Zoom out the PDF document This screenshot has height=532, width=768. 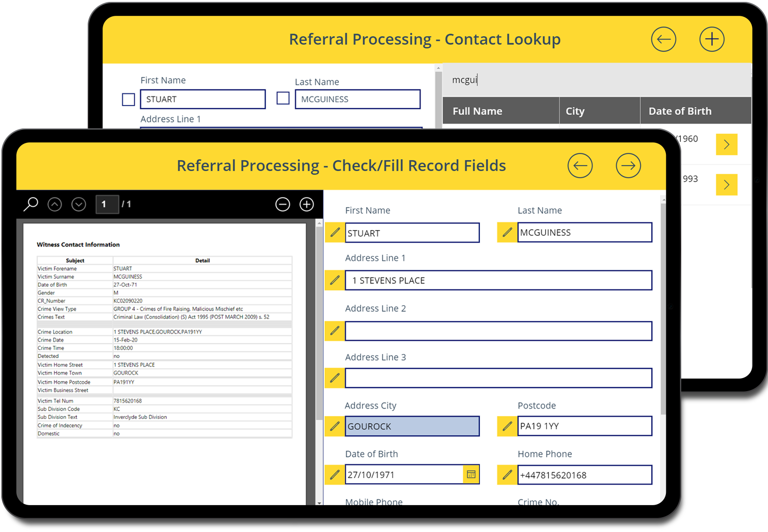click(x=283, y=205)
